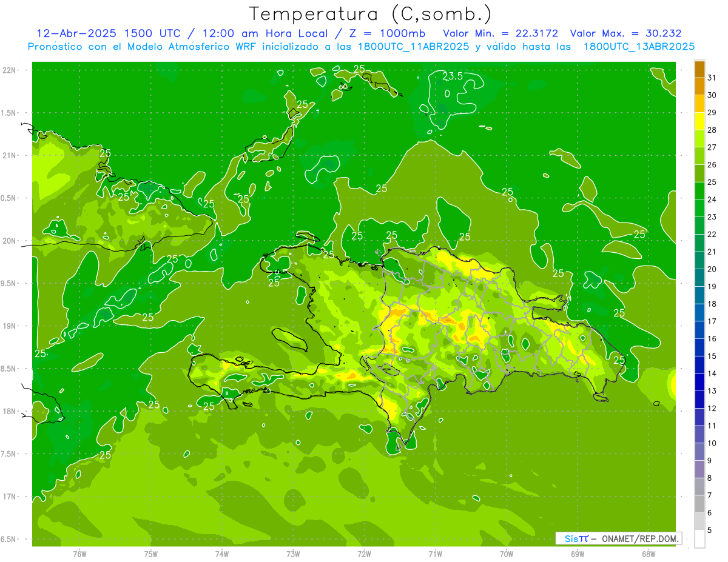Click the purple colorbar swatch between 9 and 10
Image resolution: width=728 pixels, height=562 pixels.
click(699, 452)
